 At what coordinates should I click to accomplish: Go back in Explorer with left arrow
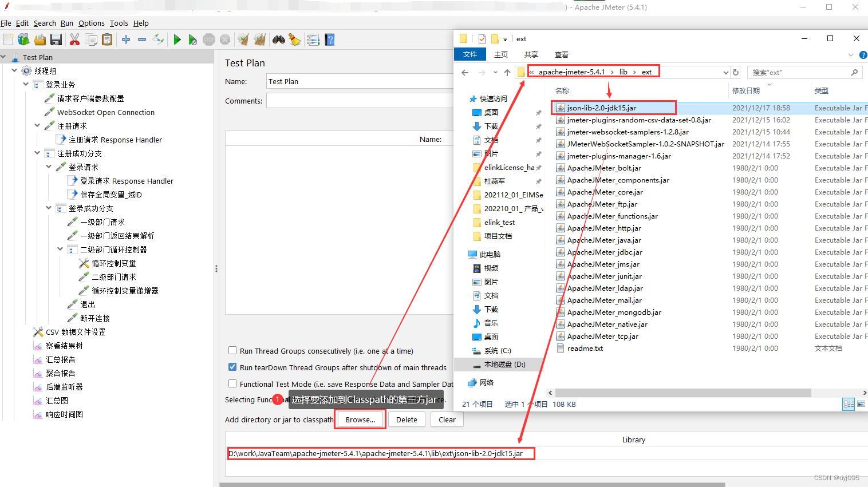click(x=465, y=72)
